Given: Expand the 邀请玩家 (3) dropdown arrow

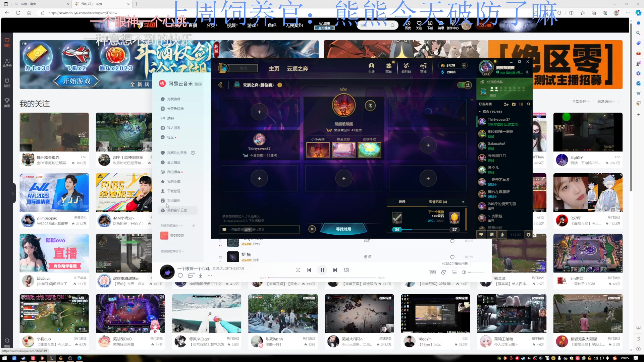Looking at the screenshot, I should point(463,202).
